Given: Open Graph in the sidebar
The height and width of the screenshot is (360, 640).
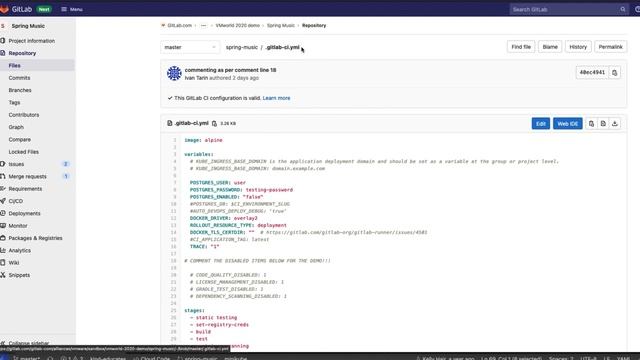Looking at the screenshot, I should [x=16, y=127].
